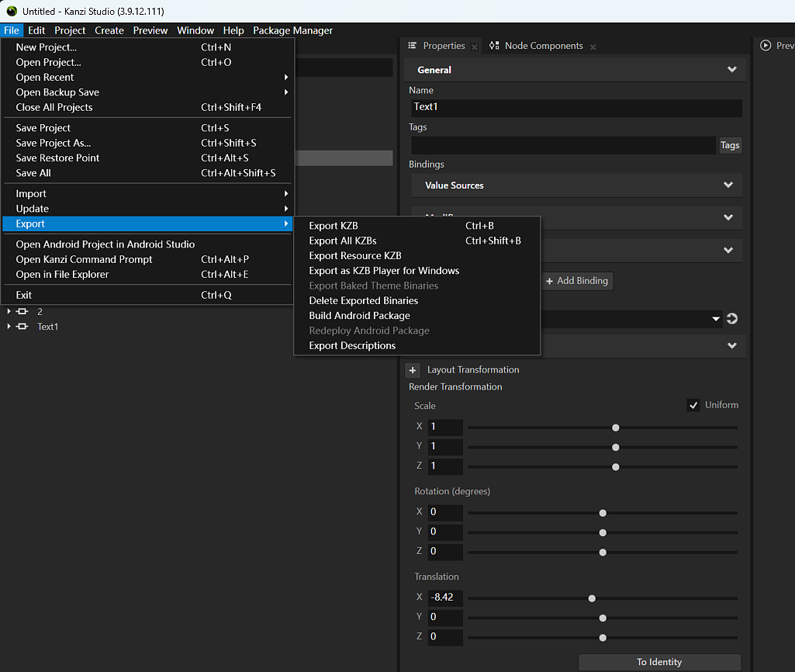The image size is (795, 672).
Task: Expand tree node 2
Action: pyautogui.click(x=9, y=311)
